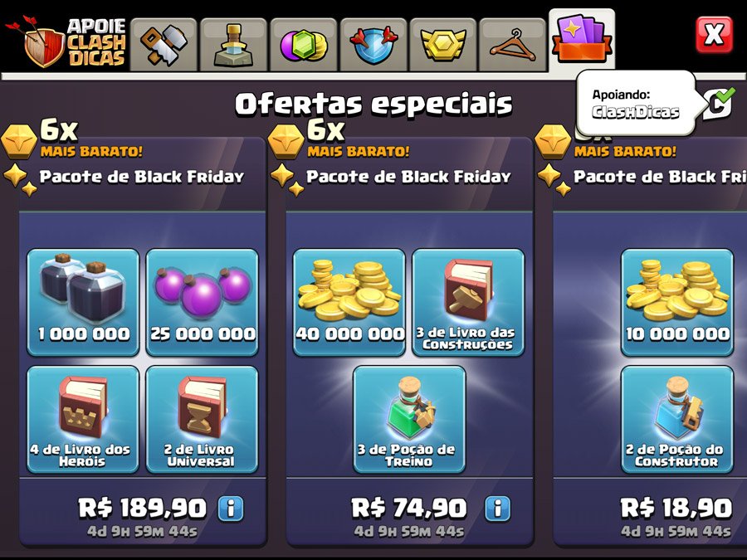The image size is (747, 560).
Task: Select the 3 de Poção de Treino item
Action: click(409, 420)
